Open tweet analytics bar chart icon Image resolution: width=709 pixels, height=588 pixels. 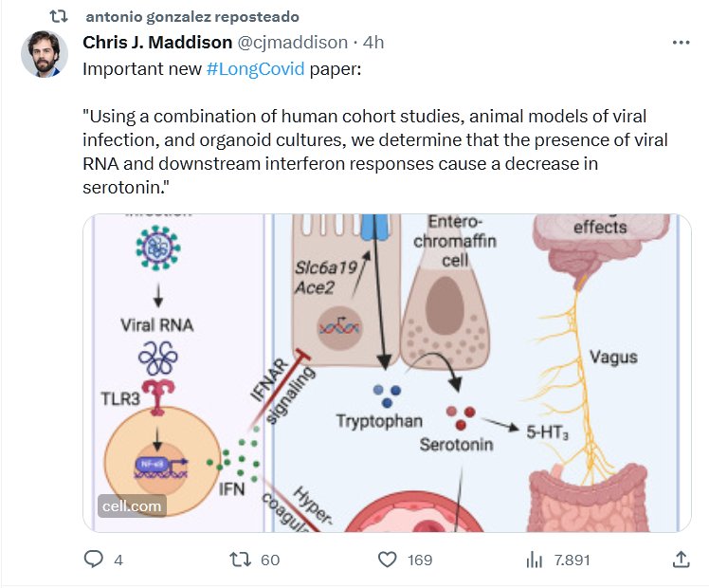pos(534,560)
